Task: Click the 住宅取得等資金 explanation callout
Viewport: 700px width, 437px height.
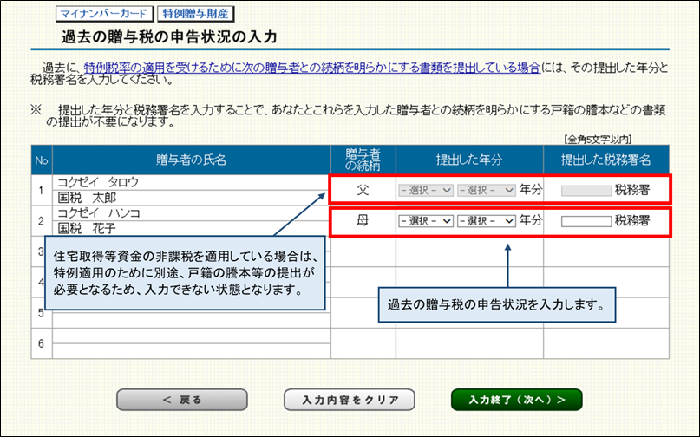Action: 185,272
